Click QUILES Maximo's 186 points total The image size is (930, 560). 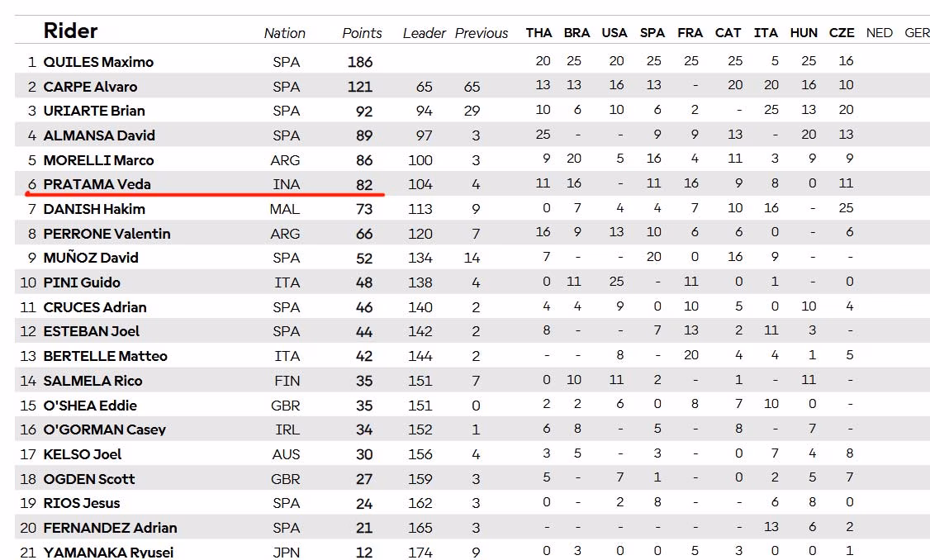pos(360,62)
